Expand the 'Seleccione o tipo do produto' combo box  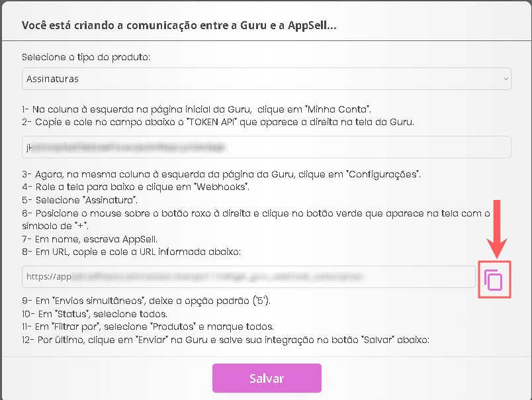pos(265,78)
